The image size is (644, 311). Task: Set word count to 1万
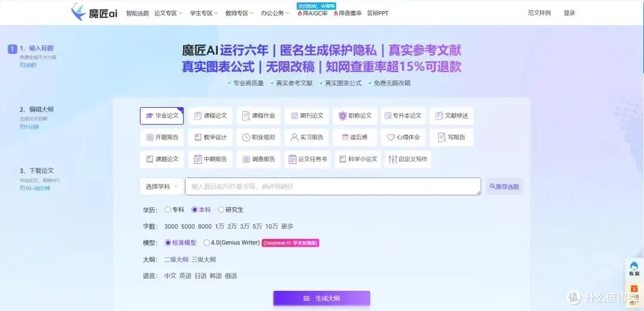click(219, 226)
